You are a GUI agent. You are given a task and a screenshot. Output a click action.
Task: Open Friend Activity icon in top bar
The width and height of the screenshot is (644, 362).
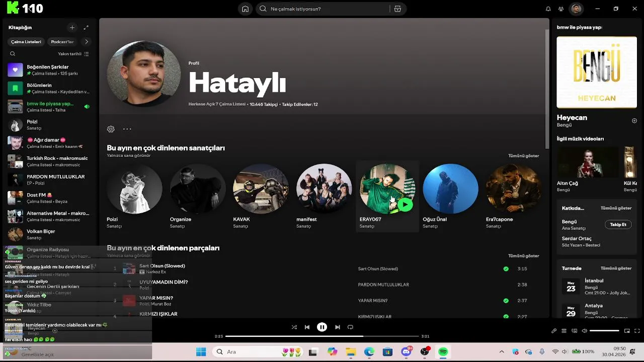click(x=561, y=9)
